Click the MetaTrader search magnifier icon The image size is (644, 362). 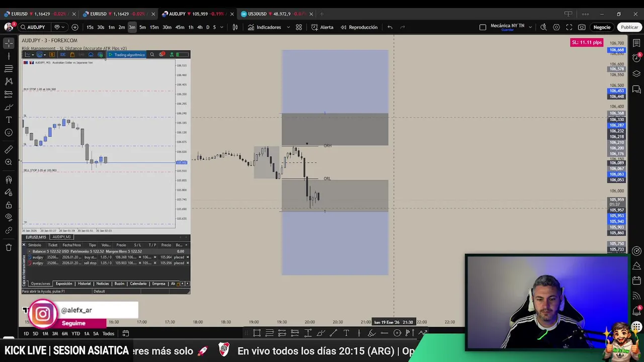152,54
